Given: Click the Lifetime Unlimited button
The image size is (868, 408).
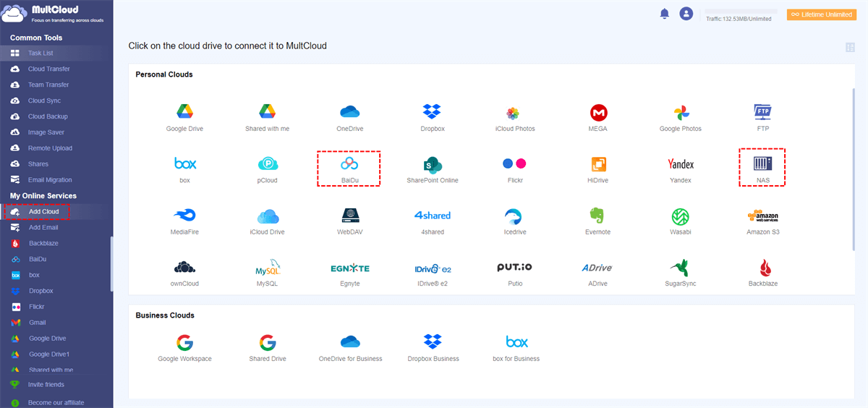Looking at the screenshot, I should point(821,14).
